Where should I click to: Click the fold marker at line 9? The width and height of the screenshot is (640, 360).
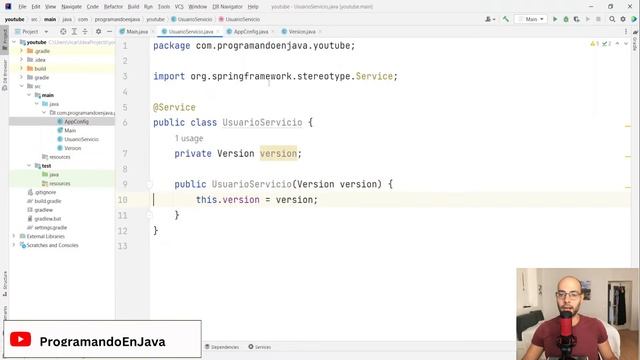pos(149,184)
